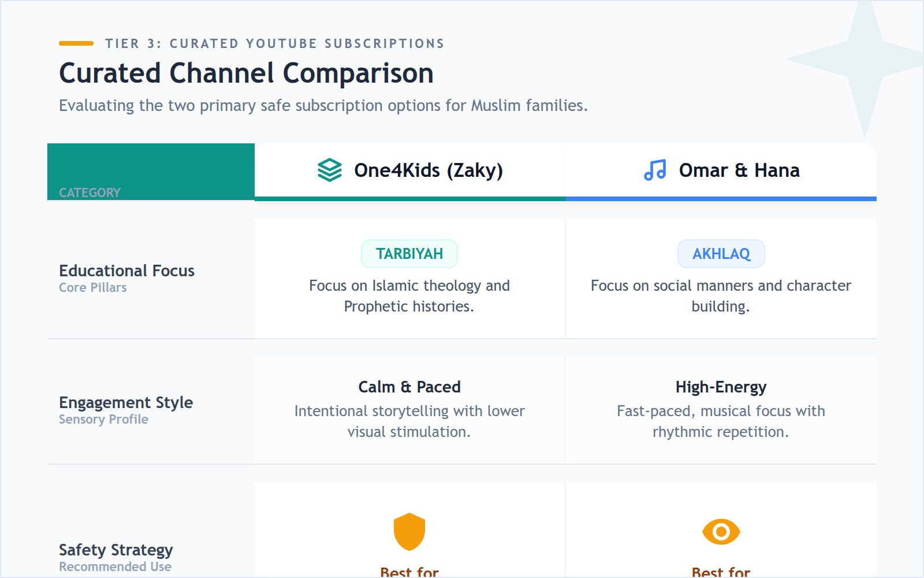Image resolution: width=924 pixels, height=578 pixels.
Task: Select the shield eye visibility indicator for Safety Strategy
Action: coord(721,531)
